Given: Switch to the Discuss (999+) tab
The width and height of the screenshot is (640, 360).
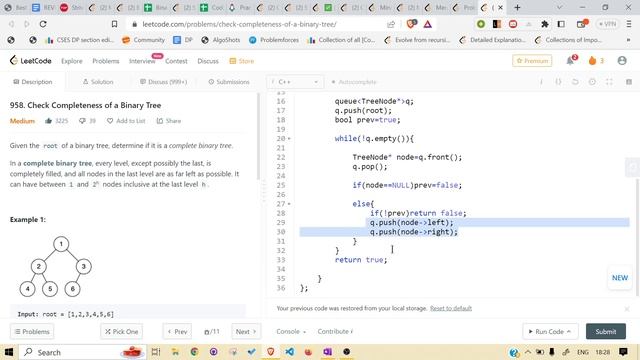Looking at the screenshot, I should click(163, 82).
